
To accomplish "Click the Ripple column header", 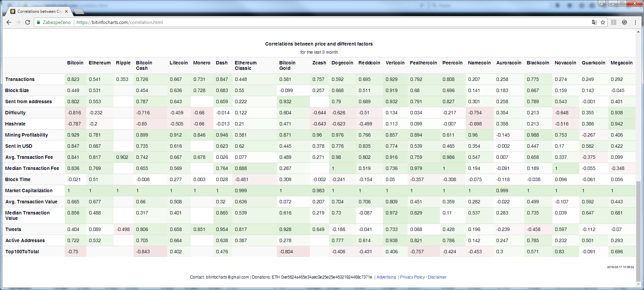I will [x=123, y=63].
